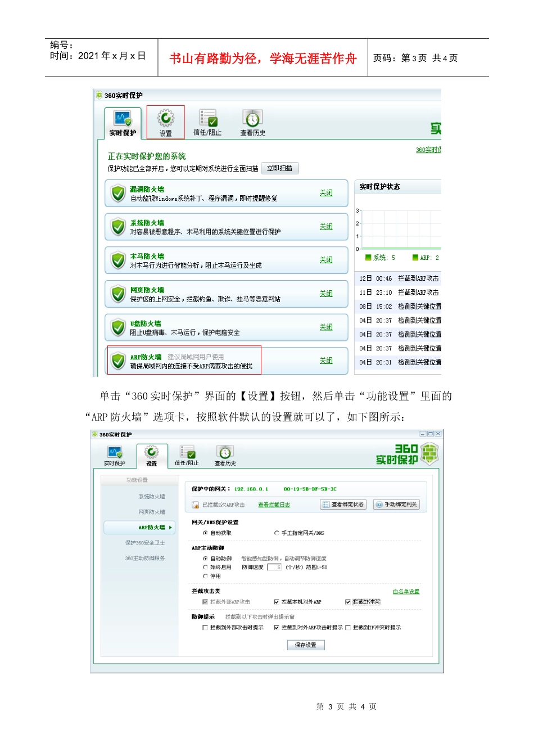Viewport: 534px width, 756px height.
Task: Click the shield icon of 系统防火墙 row
Action: click(x=118, y=227)
